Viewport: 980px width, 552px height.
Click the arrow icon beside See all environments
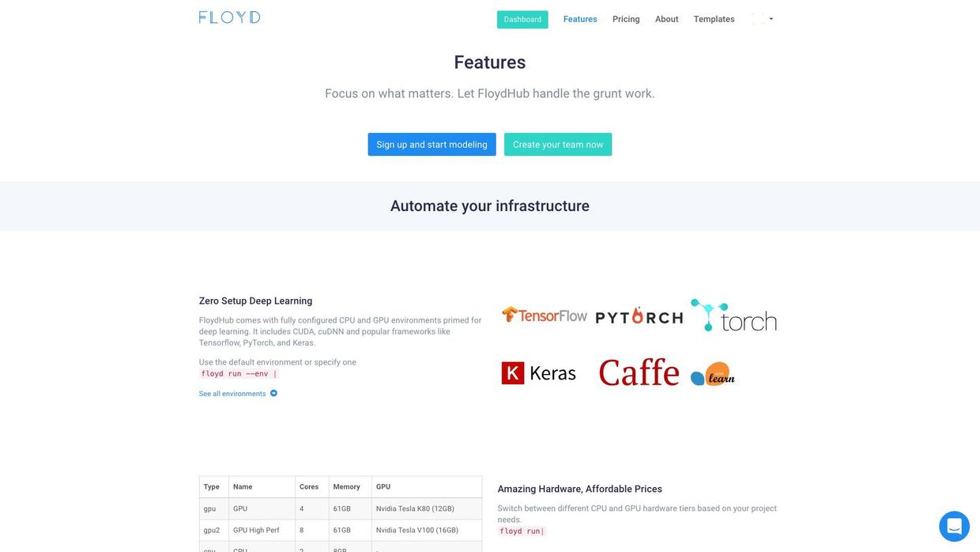(274, 393)
